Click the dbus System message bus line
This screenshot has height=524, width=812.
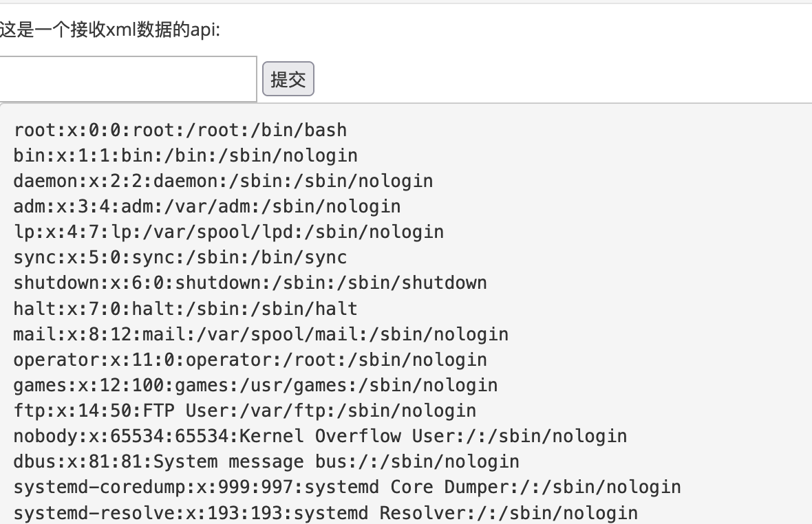[266, 461]
